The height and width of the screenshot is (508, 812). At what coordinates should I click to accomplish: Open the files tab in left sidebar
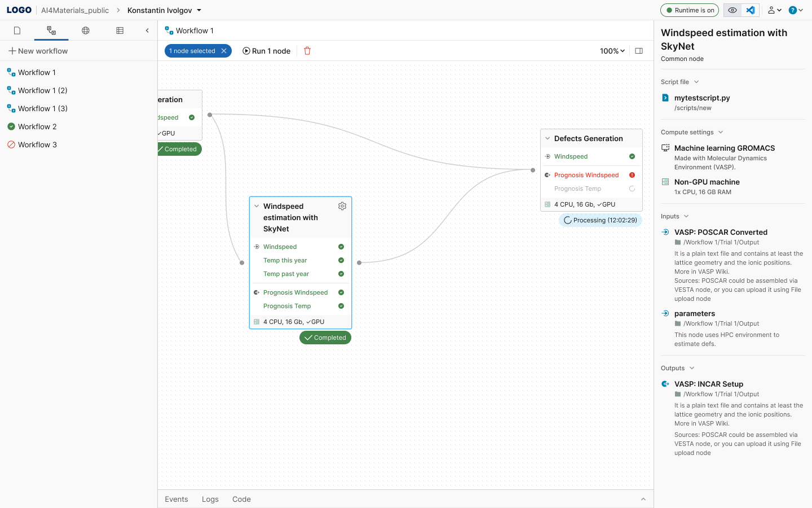[x=17, y=30]
